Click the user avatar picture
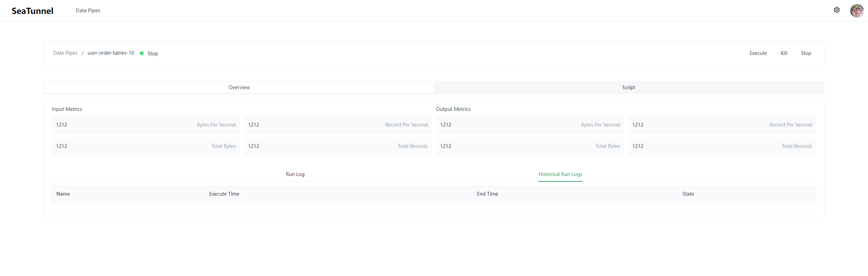 (857, 11)
